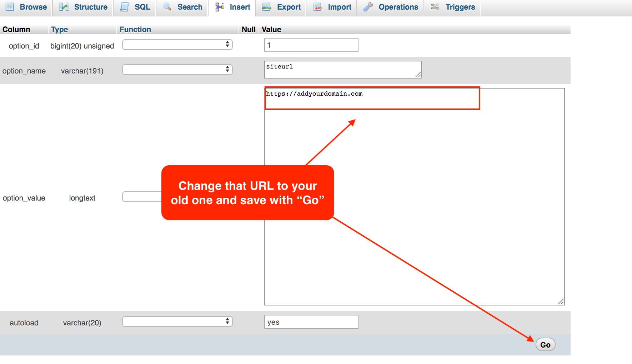Open function dropdown for option_id

click(x=177, y=45)
